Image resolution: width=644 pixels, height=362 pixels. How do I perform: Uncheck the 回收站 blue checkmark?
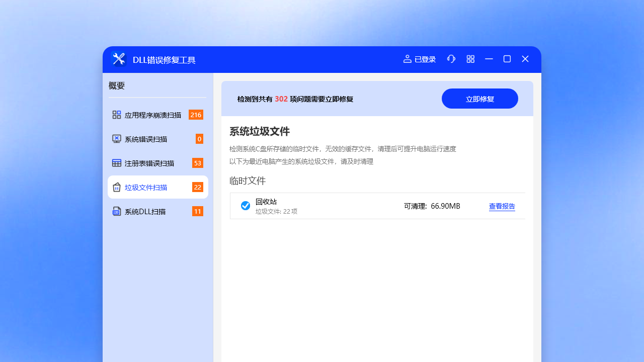(x=246, y=205)
